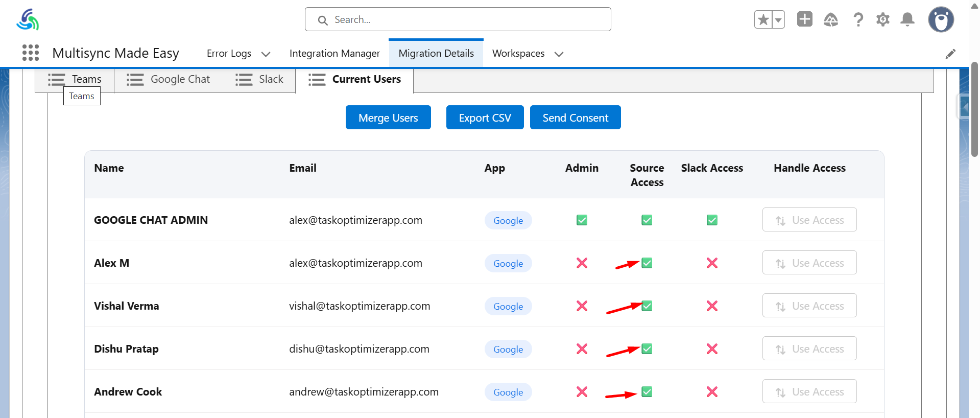980x418 pixels.
Task: Click the Slack Access red X for Alex M
Action: pos(712,263)
